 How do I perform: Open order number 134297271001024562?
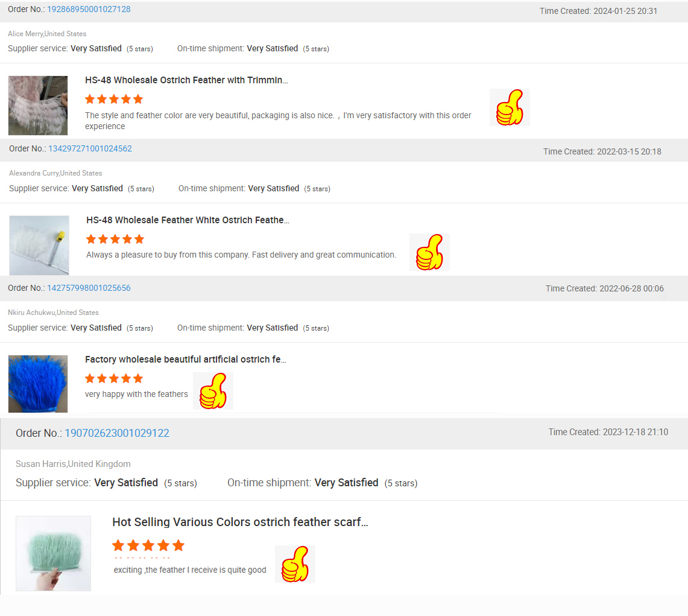tap(90, 148)
